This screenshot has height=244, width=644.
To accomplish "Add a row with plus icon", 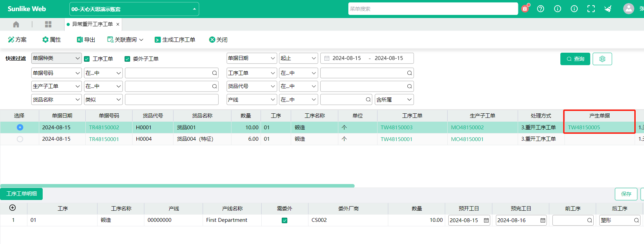I will 12,208.
